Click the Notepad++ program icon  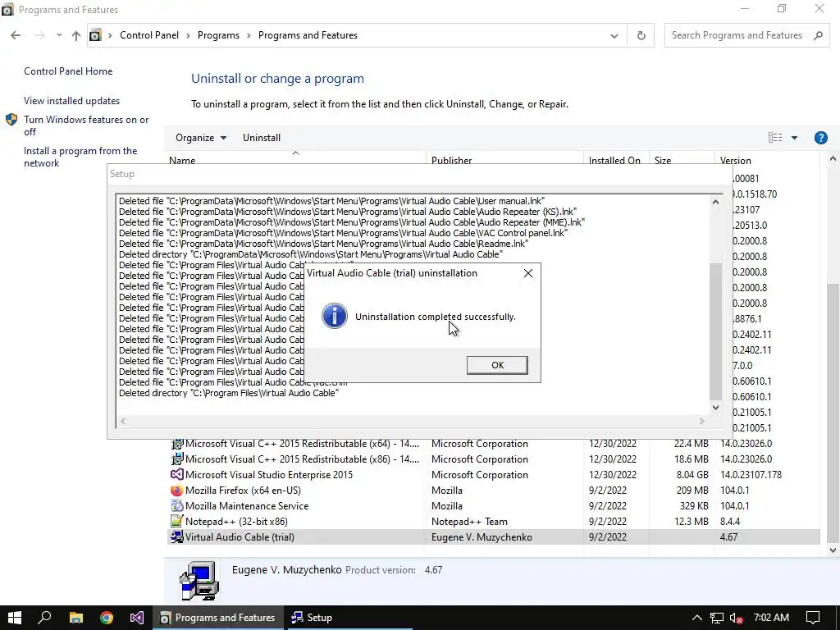pos(177,521)
